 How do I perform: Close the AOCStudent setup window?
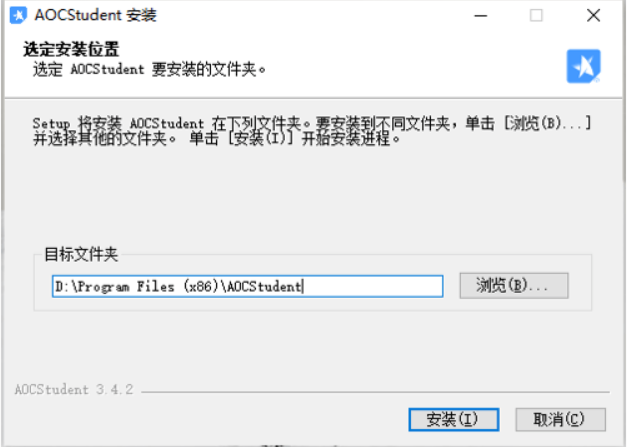[593, 16]
